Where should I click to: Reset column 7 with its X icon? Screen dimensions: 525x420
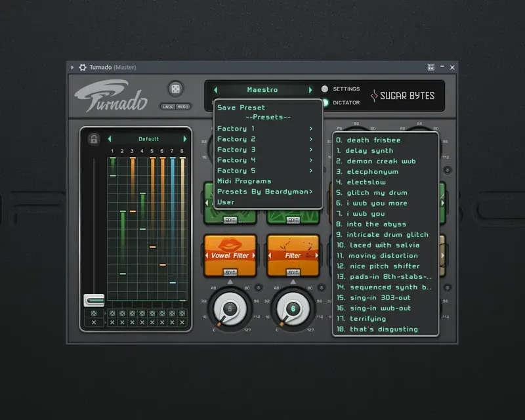point(172,322)
